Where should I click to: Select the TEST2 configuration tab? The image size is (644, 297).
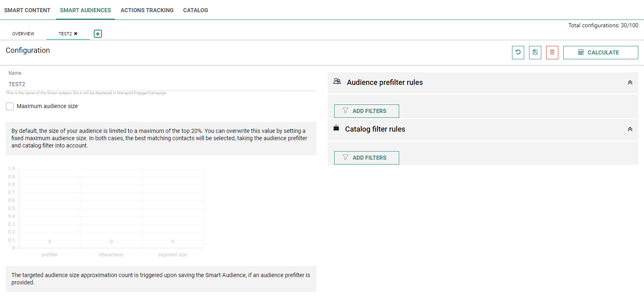65,34
